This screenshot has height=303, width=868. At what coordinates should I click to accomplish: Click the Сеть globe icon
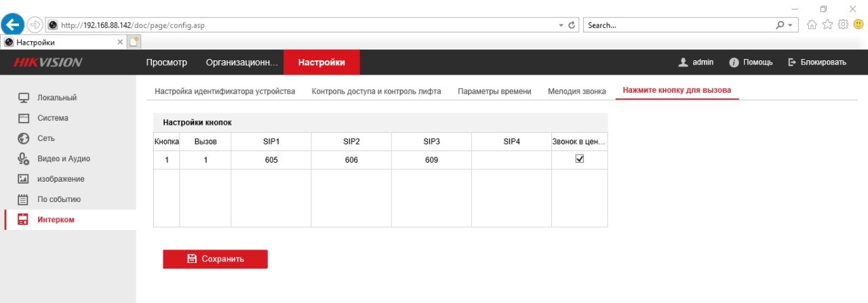click(x=23, y=138)
